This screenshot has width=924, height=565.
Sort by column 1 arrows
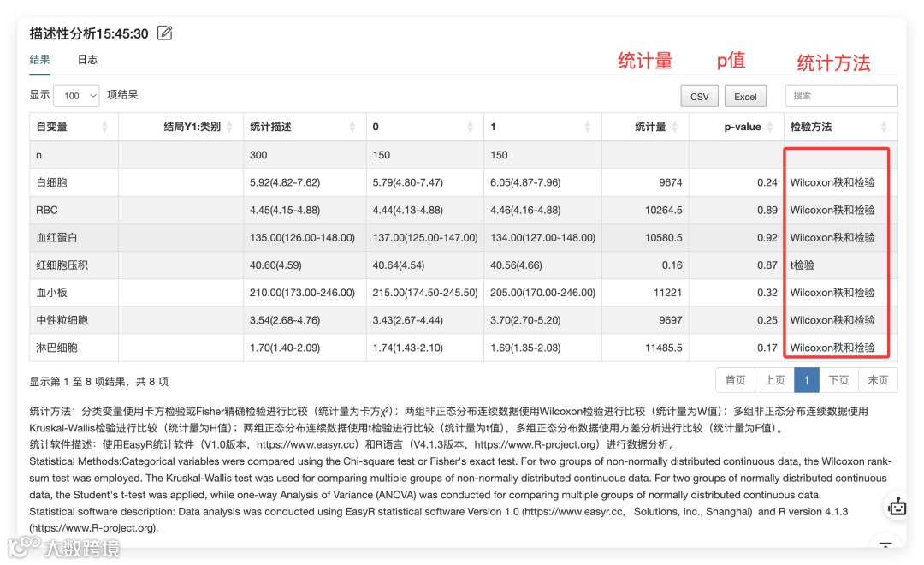[x=588, y=127]
